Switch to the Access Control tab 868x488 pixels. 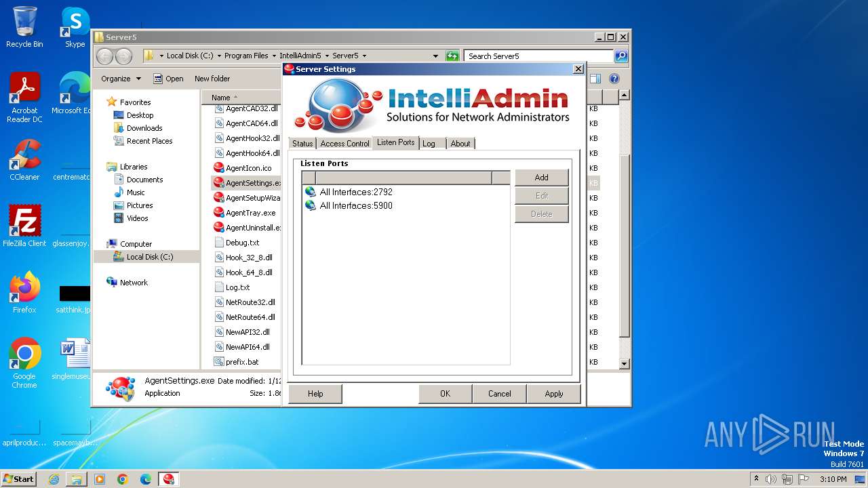coord(344,144)
